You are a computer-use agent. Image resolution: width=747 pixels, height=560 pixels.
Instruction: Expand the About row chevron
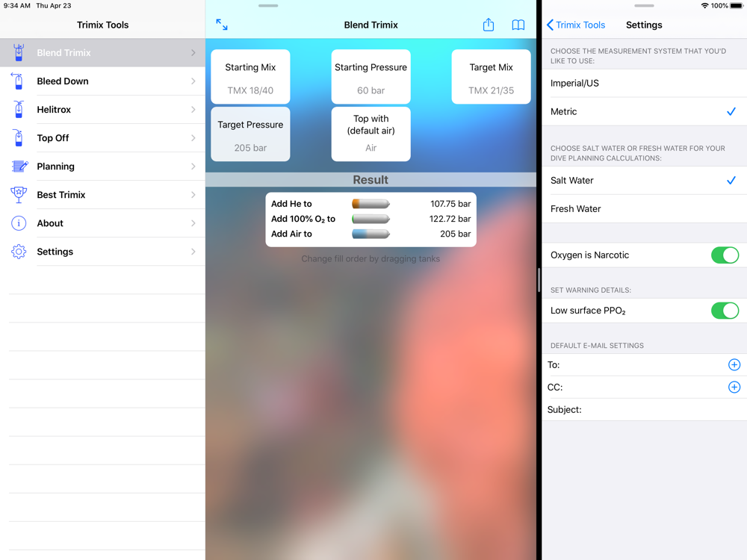point(193,223)
